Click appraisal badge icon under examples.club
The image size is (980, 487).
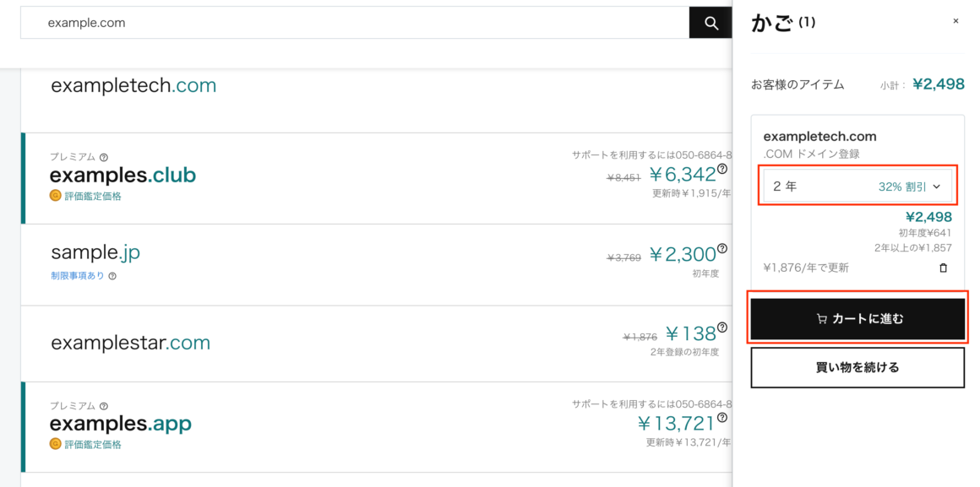pyautogui.click(x=55, y=196)
